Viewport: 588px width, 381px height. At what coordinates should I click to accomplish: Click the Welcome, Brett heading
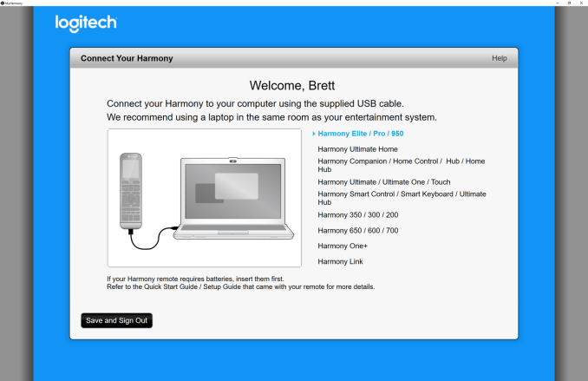coord(292,86)
